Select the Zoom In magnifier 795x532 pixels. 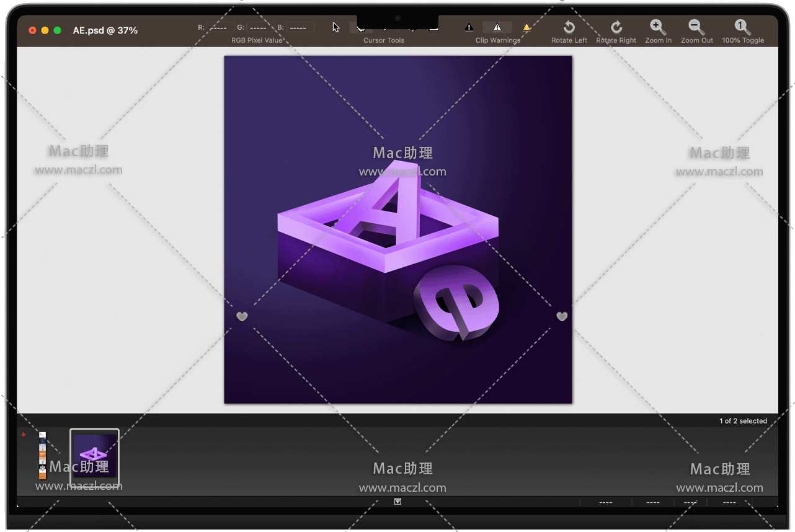pyautogui.click(x=658, y=27)
